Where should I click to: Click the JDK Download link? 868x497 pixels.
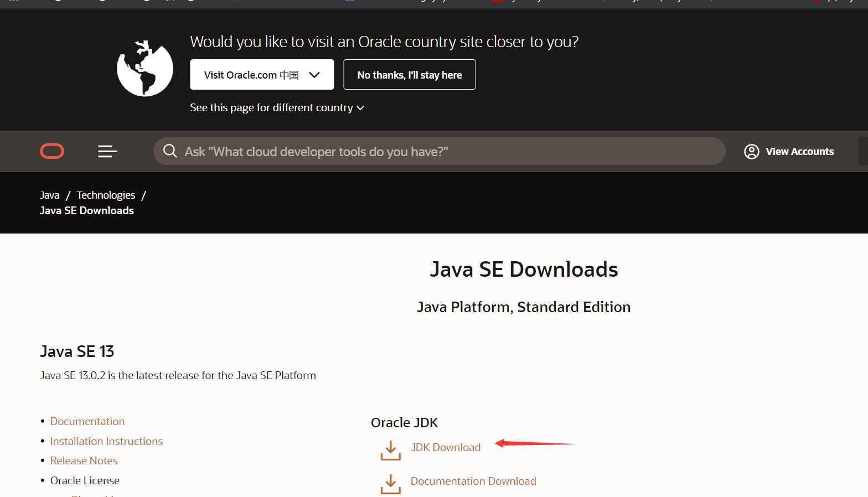tap(446, 447)
